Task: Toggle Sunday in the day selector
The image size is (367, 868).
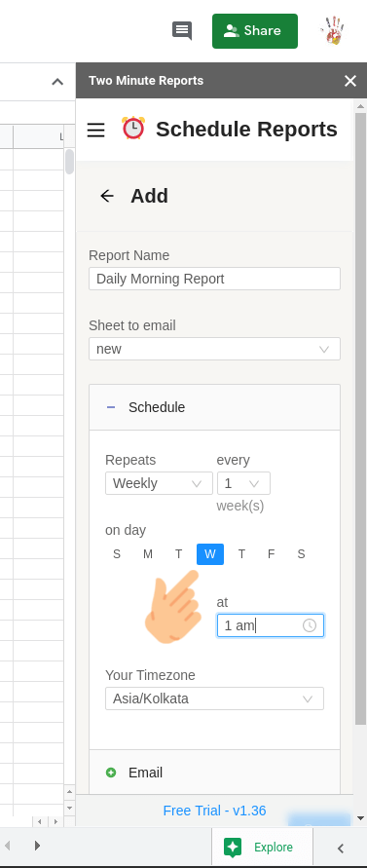Action: (117, 554)
